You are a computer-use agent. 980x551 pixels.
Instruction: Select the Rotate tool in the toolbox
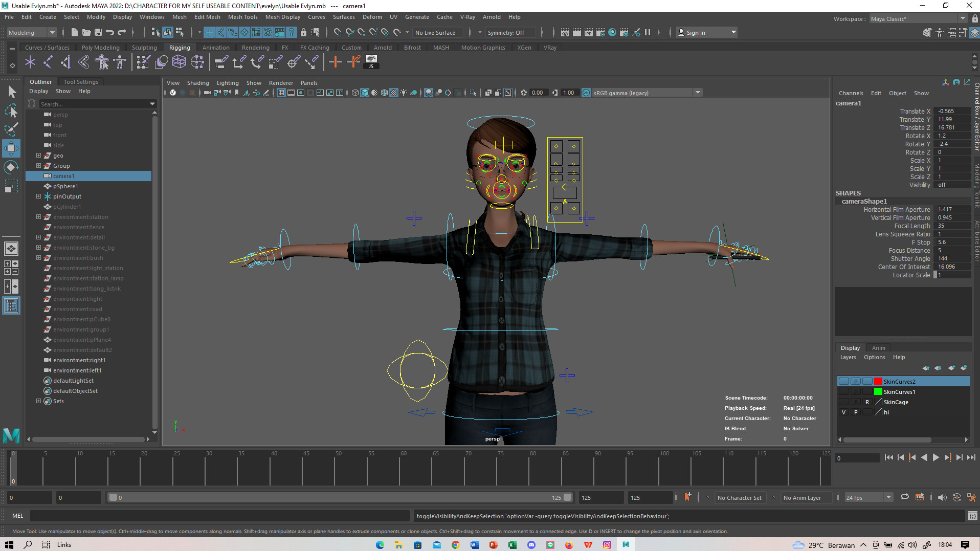(11, 167)
